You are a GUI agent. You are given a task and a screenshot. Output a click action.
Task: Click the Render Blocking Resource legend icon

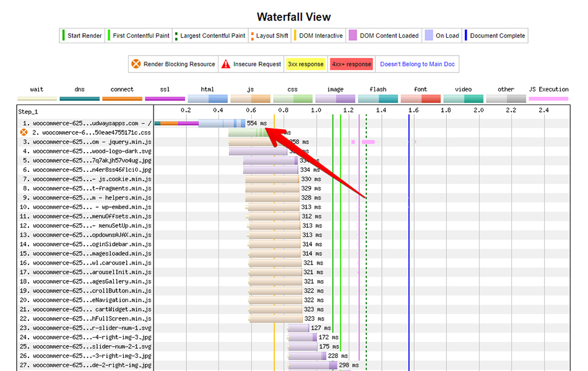click(x=136, y=64)
